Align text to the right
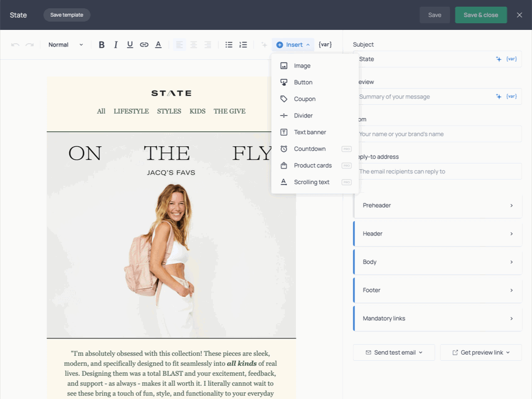532x399 pixels. tap(207, 44)
